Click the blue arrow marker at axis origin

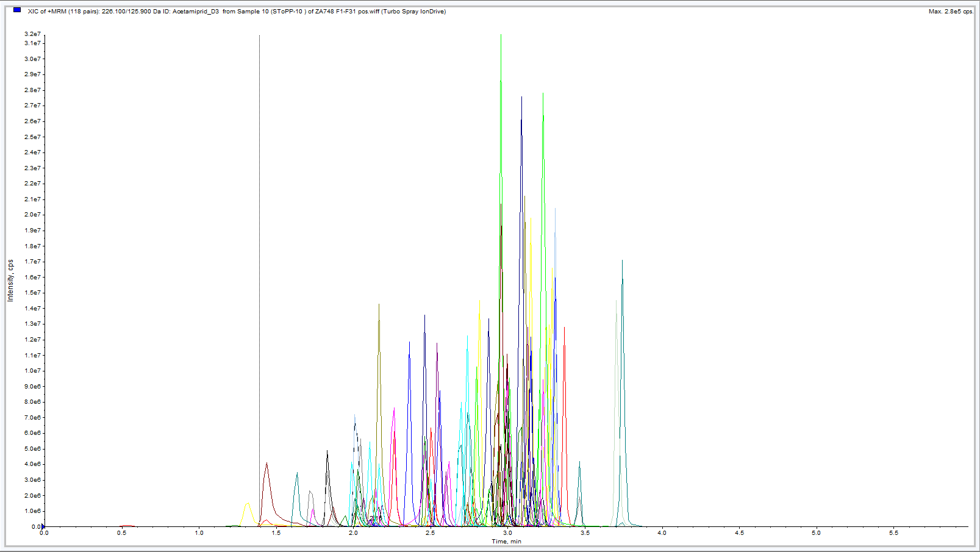click(x=43, y=526)
